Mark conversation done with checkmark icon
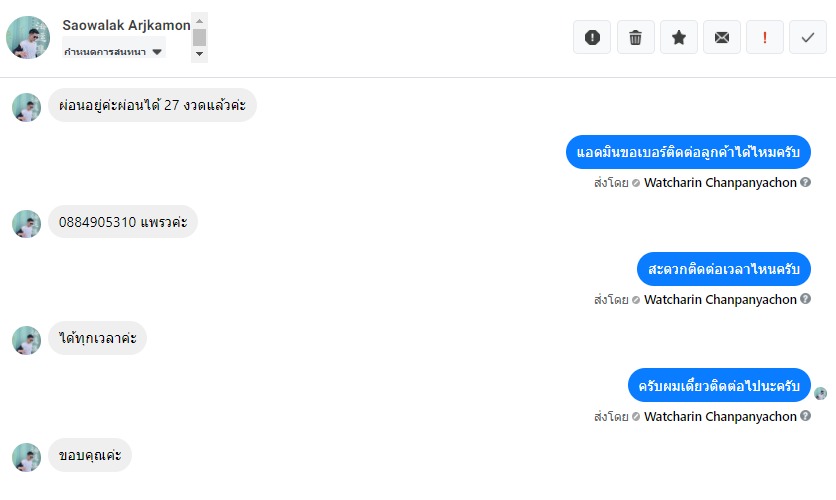 [x=808, y=37]
